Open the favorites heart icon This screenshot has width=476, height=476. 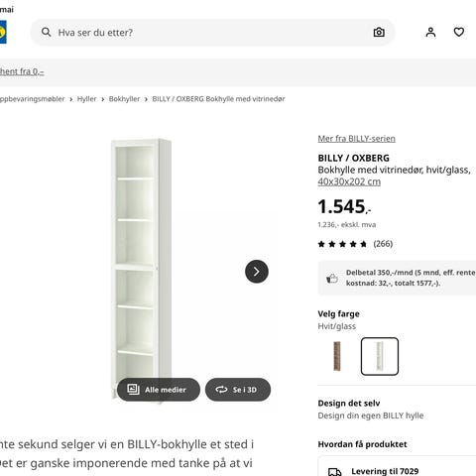pos(459,32)
